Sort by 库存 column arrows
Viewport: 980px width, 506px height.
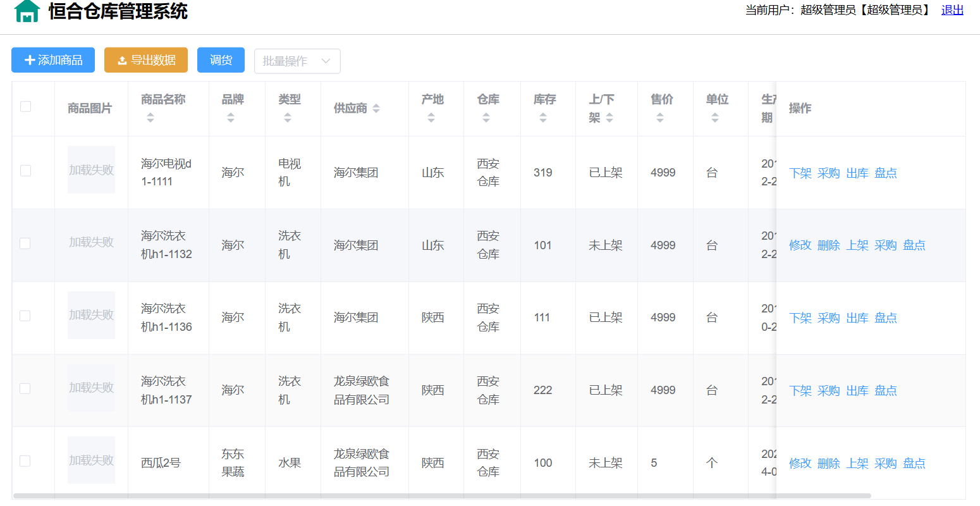pyautogui.click(x=543, y=118)
